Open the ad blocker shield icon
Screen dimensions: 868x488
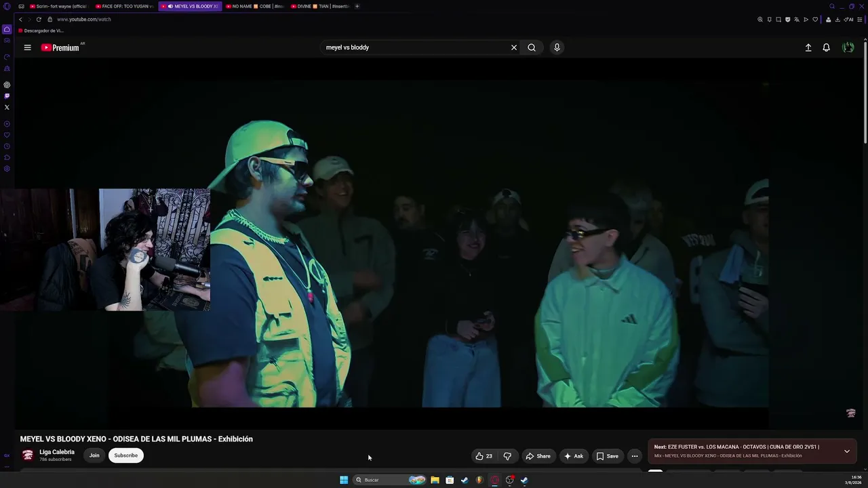click(787, 20)
